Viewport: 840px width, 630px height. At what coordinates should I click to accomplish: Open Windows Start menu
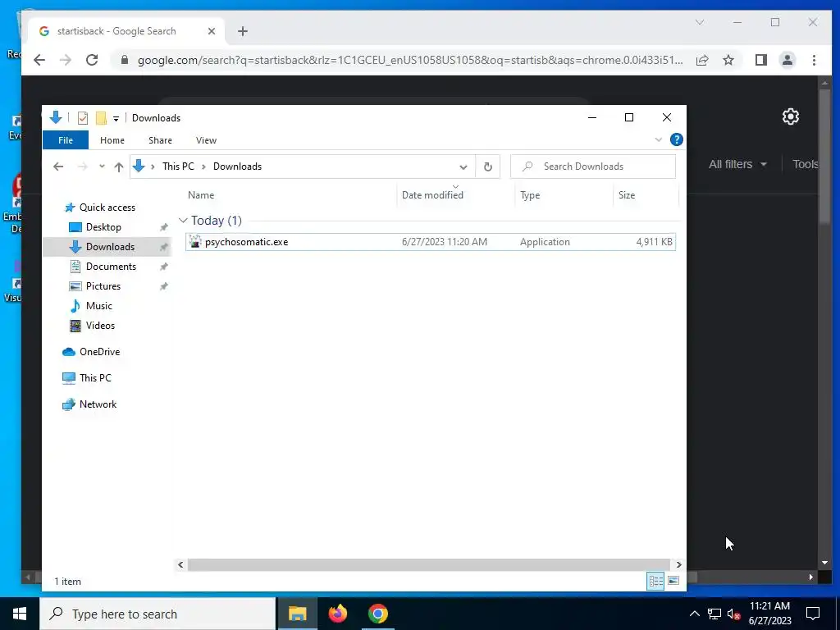pyautogui.click(x=20, y=614)
